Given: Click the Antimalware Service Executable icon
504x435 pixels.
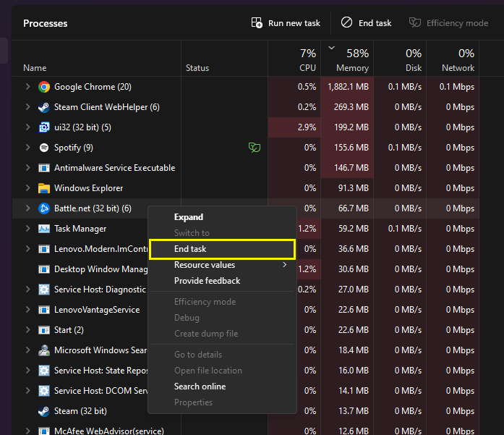Looking at the screenshot, I should pos(44,168).
